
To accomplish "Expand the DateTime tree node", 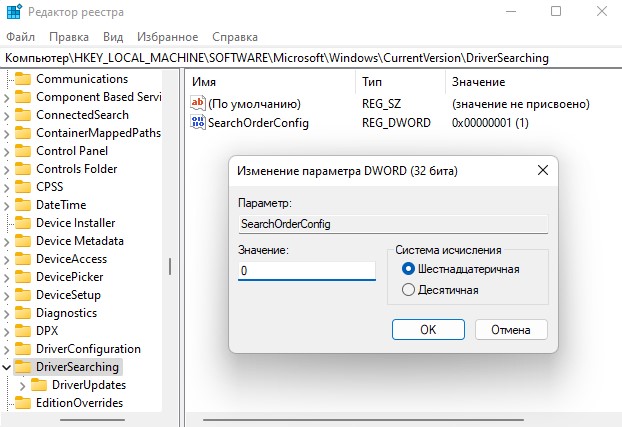I will 7,205.
